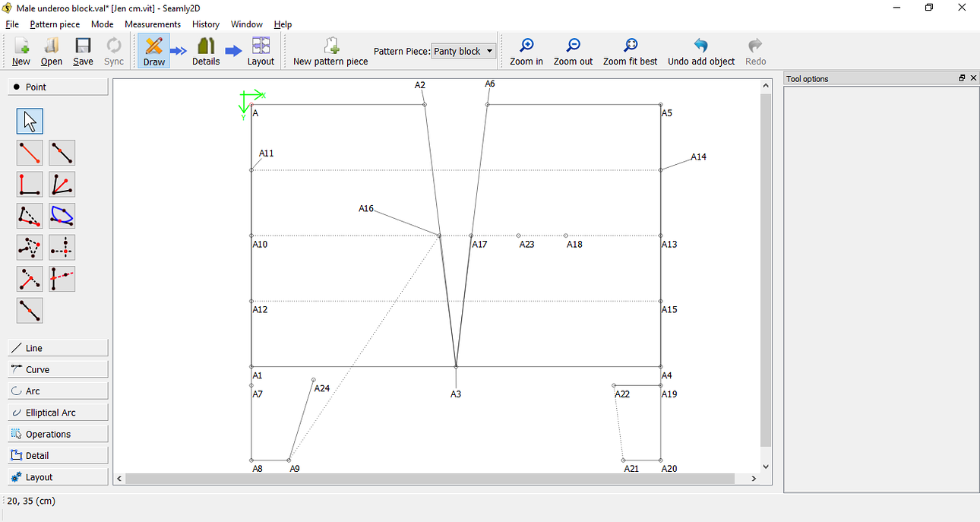The height and width of the screenshot is (522, 980).
Task: Select the point at distance and angle tool
Action: [x=30, y=152]
